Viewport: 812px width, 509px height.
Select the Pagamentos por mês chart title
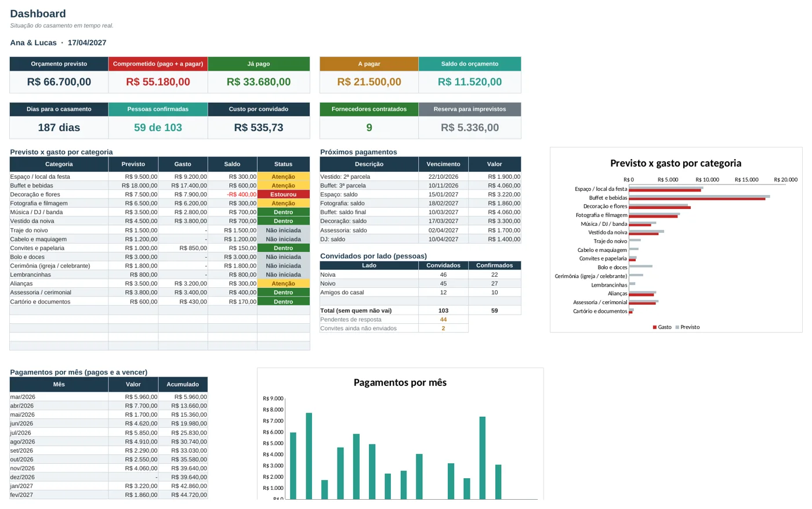[400, 382]
